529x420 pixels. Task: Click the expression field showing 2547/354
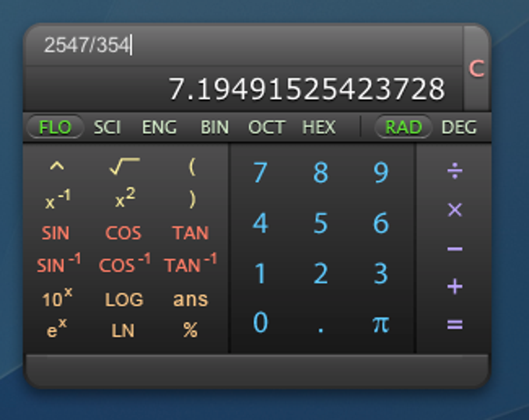pos(243,45)
